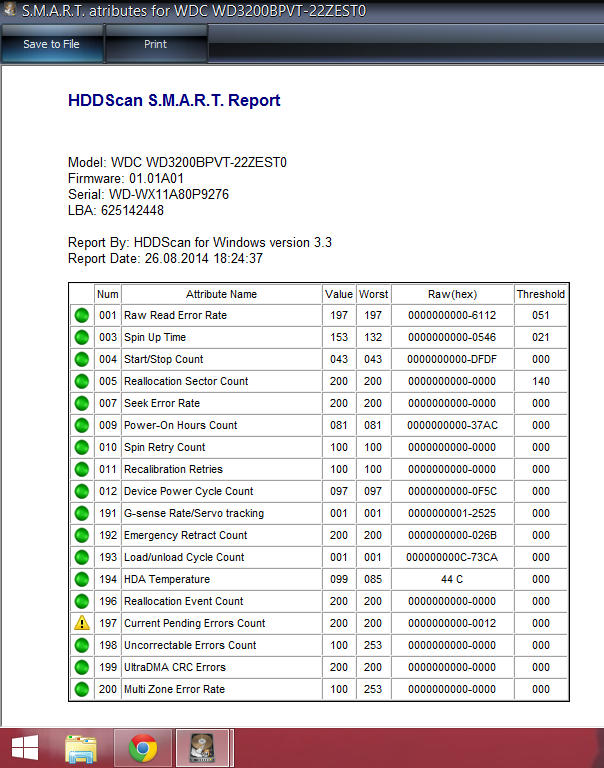Click green status icon for HDA Temperature row

81,579
